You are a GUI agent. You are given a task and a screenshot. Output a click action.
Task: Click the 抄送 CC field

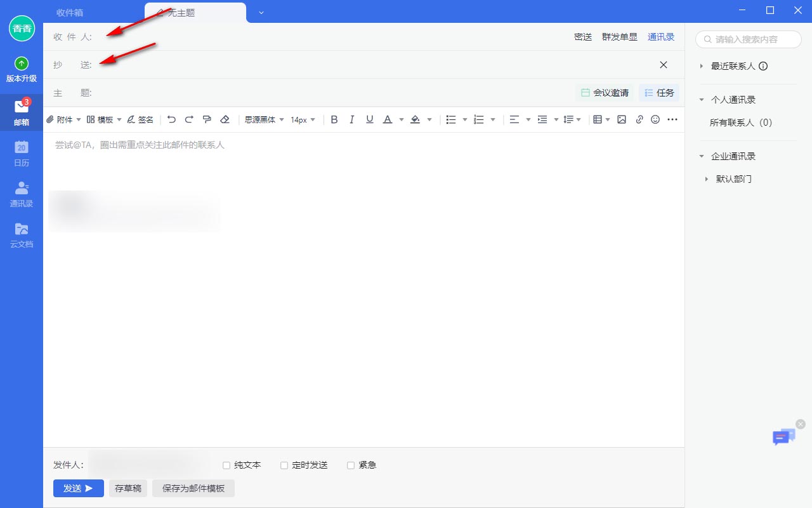point(374,65)
